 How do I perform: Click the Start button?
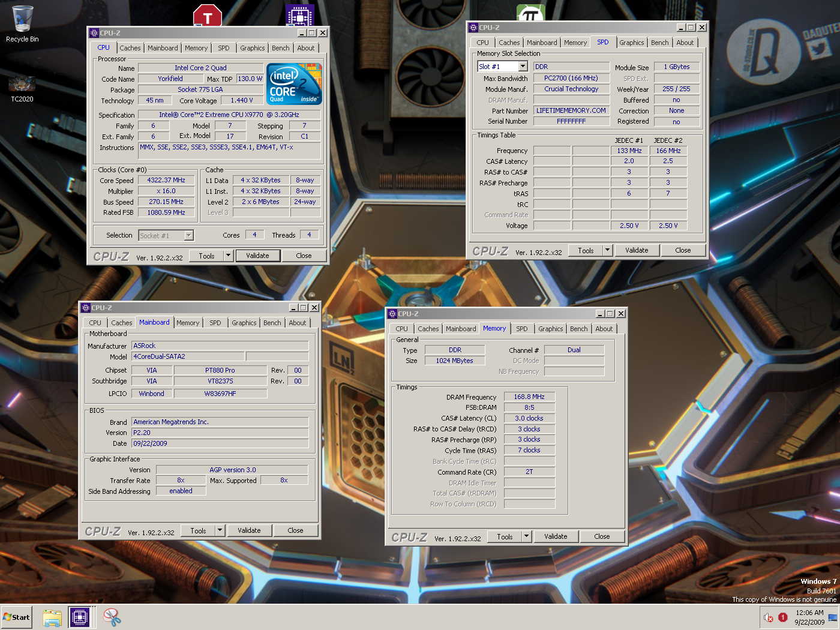tap(16, 617)
